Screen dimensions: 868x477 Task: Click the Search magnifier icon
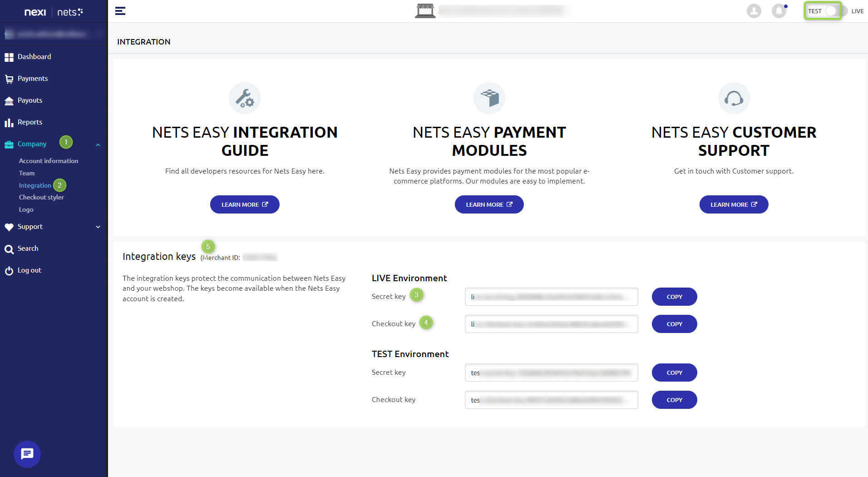[x=9, y=249]
